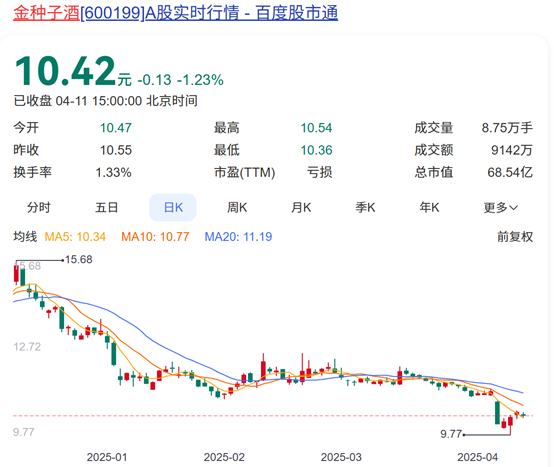The width and height of the screenshot is (554, 467).
Task: Select the 周K chart tab
Action: point(237,207)
